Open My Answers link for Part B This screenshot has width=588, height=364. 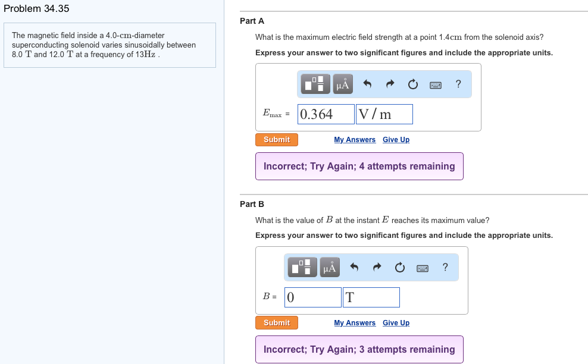tap(355, 323)
